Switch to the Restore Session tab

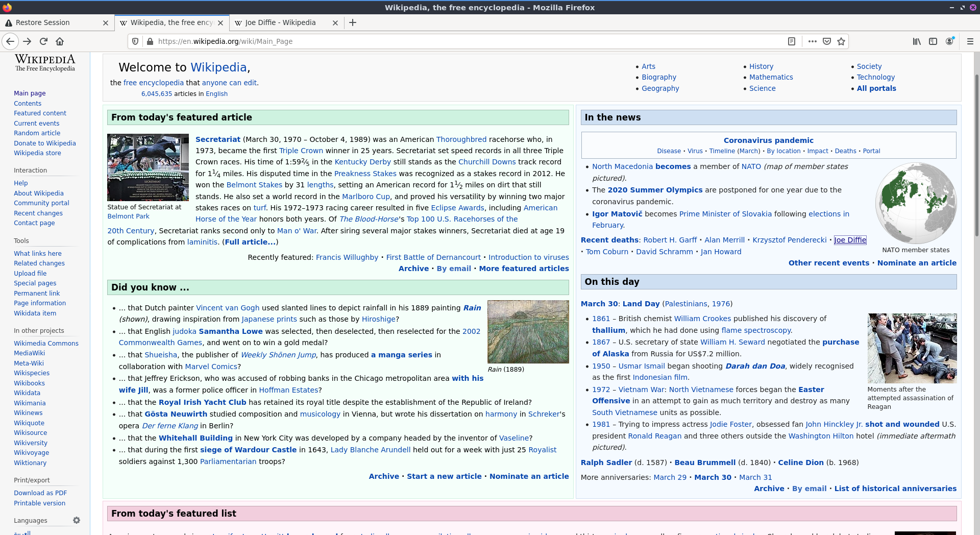[x=51, y=22]
